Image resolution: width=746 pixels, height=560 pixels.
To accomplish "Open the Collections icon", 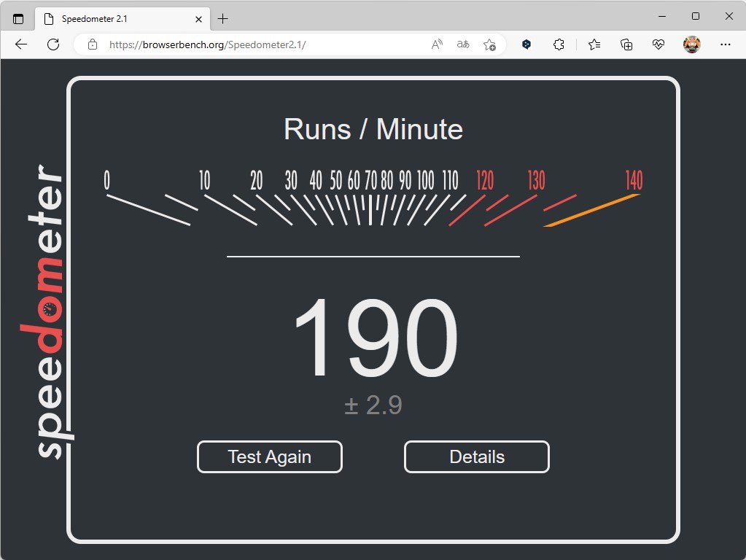I will (626, 44).
